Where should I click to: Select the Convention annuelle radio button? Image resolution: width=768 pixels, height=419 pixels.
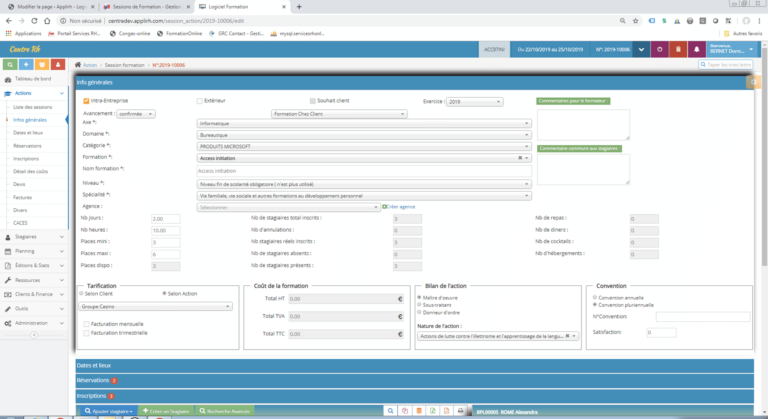(595, 297)
